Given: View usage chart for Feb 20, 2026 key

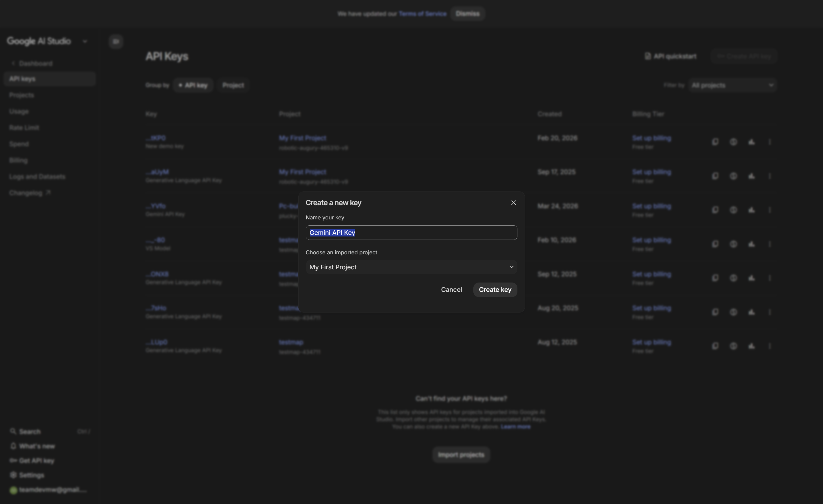Looking at the screenshot, I should point(751,142).
